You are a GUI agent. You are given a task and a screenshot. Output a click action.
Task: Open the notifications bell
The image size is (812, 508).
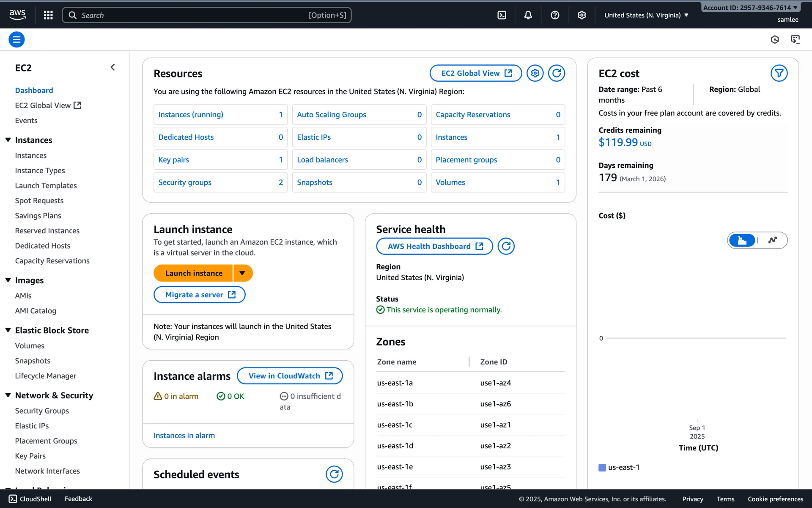(x=528, y=15)
